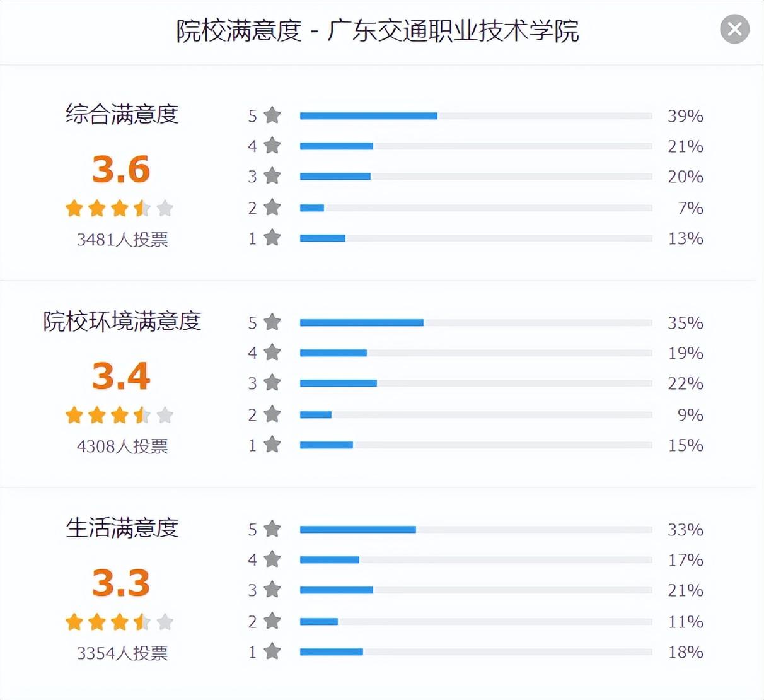
Task: Click the 4-star icon under 综合满意度
Action: (x=272, y=146)
